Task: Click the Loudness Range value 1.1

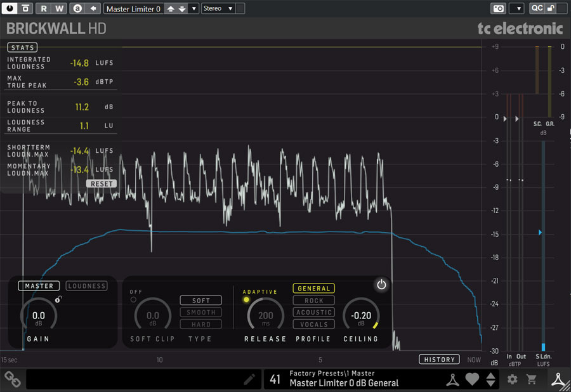Action: click(x=84, y=126)
